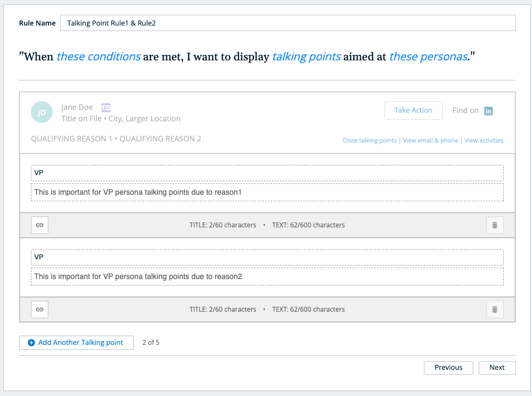Click the JD avatar circle
Screen dimensions: 532x396
(x=42, y=112)
